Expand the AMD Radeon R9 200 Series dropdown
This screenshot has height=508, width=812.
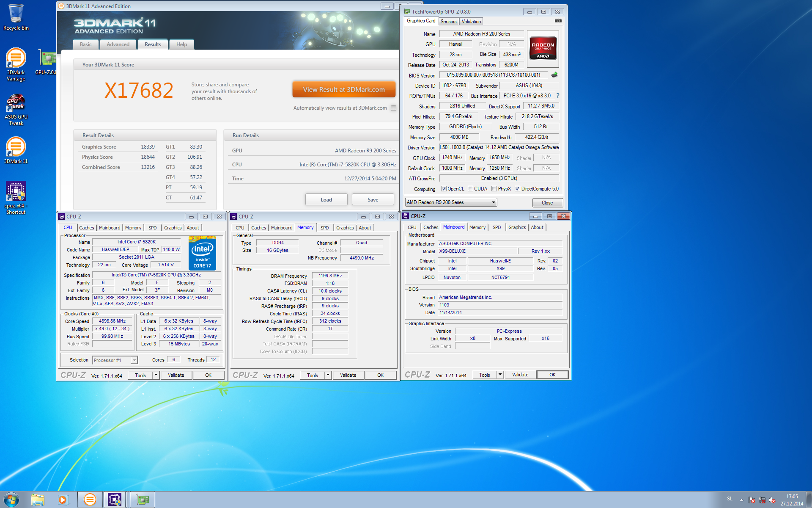pos(451,202)
